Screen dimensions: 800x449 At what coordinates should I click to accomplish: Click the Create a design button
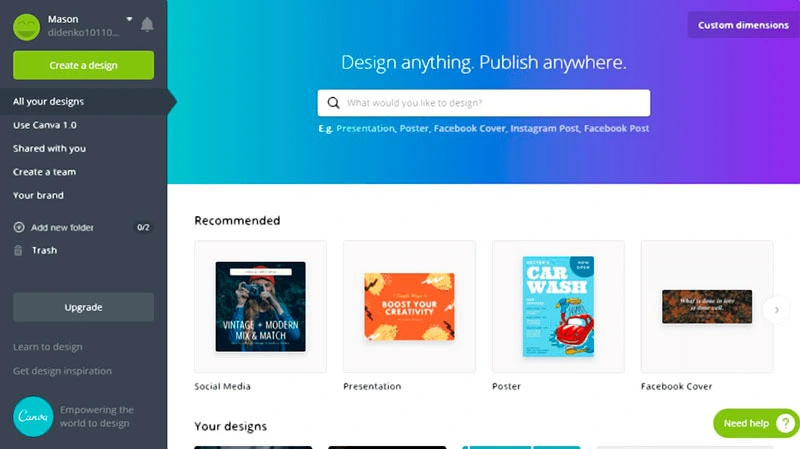coord(84,65)
